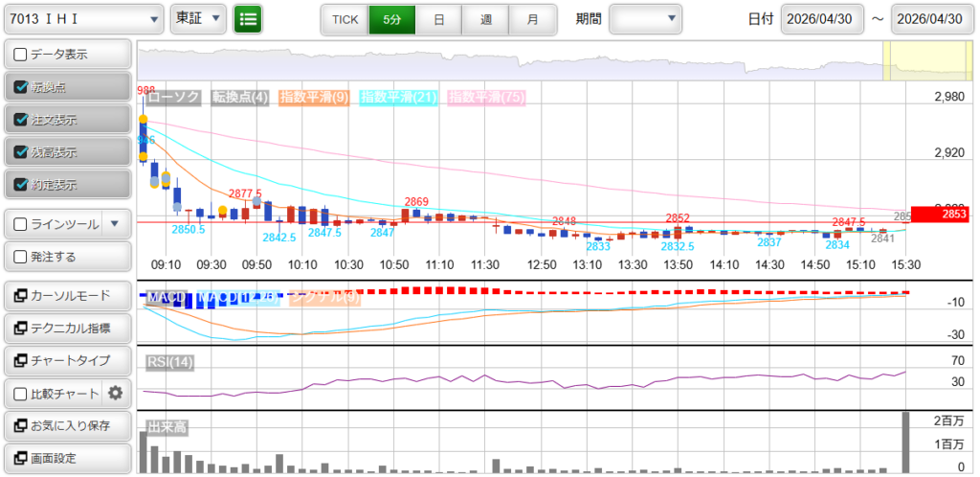Switch to the TICK chart tab

[345, 19]
